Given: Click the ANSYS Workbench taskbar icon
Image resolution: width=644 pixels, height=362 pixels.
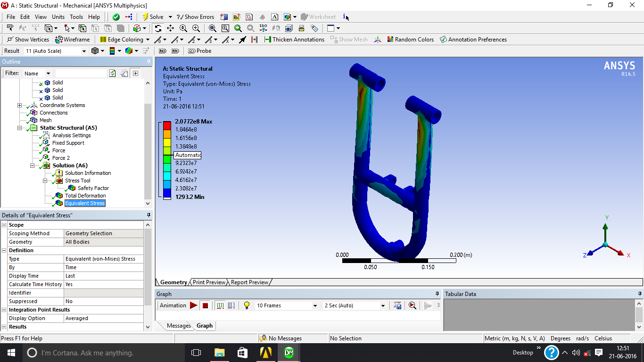Looking at the screenshot, I should point(266,353).
